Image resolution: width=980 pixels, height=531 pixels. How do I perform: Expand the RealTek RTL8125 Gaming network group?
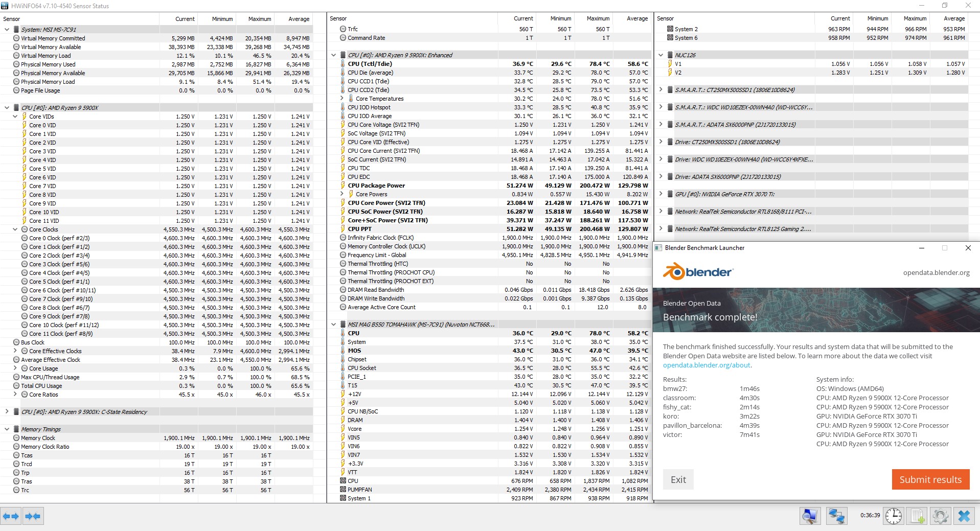[x=660, y=229]
